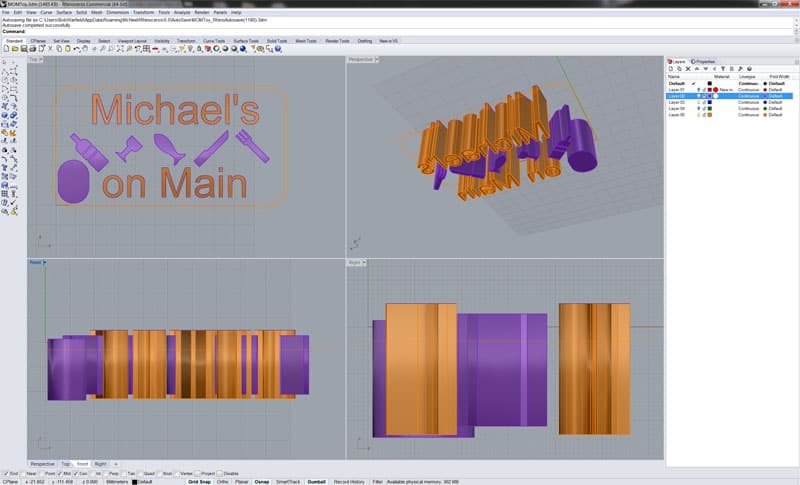Viewport: 800px width, 485px height.
Task: Open the Right viewport title dropdown arrow
Action: tap(364, 263)
